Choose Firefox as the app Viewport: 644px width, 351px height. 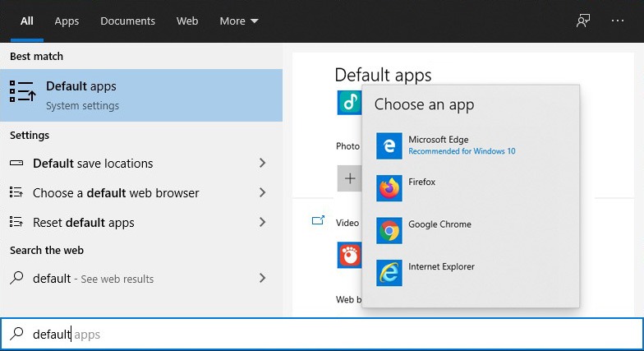pos(471,188)
